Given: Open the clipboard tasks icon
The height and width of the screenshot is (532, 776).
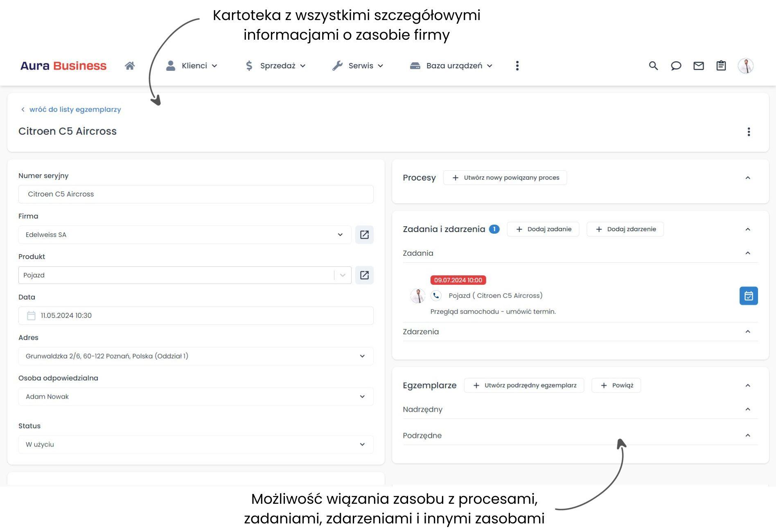Looking at the screenshot, I should 721,66.
